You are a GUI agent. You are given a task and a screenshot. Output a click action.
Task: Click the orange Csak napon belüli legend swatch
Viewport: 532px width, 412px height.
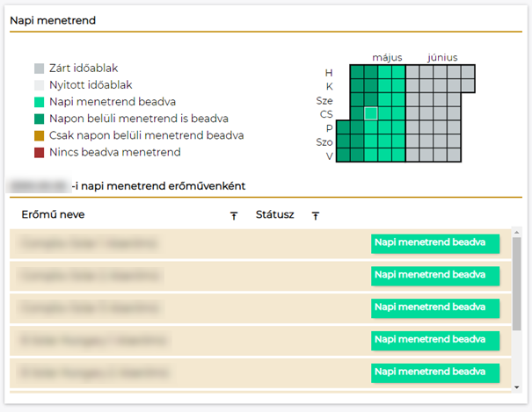(40, 135)
